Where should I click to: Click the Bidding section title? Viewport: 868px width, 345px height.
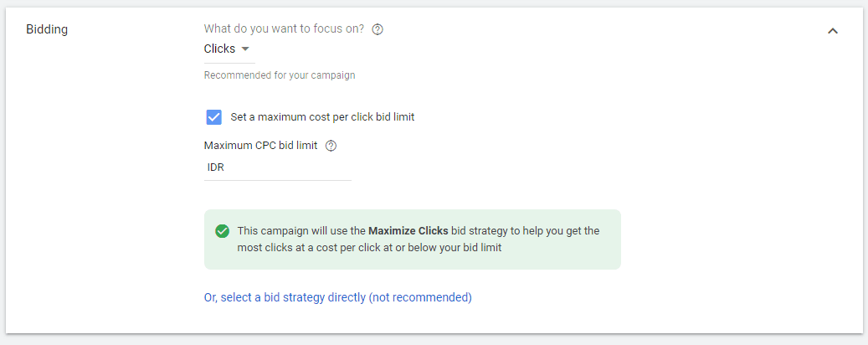click(x=47, y=29)
